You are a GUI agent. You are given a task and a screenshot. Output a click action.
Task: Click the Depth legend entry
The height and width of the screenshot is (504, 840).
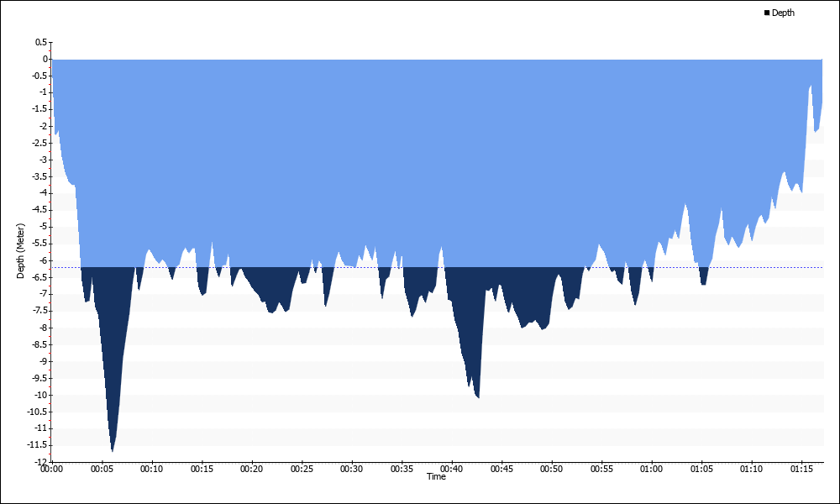point(779,13)
